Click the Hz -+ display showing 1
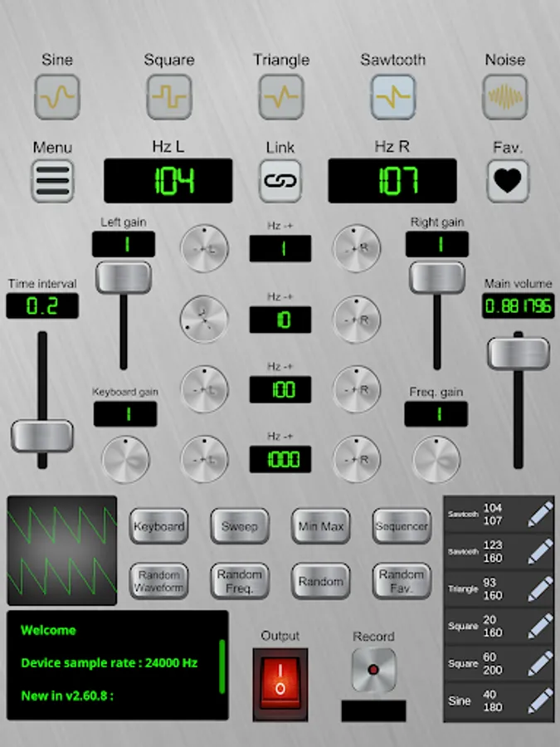Viewport: 560px width, 747px height. click(x=280, y=248)
